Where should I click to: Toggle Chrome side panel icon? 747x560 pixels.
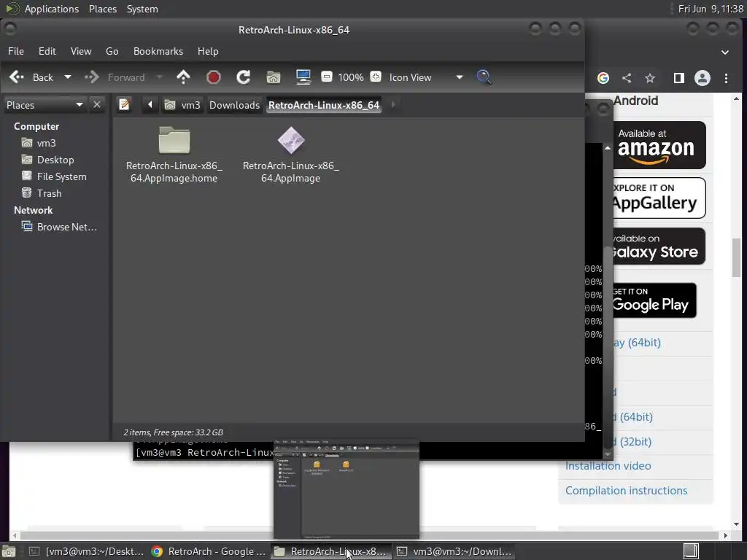coord(679,78)
